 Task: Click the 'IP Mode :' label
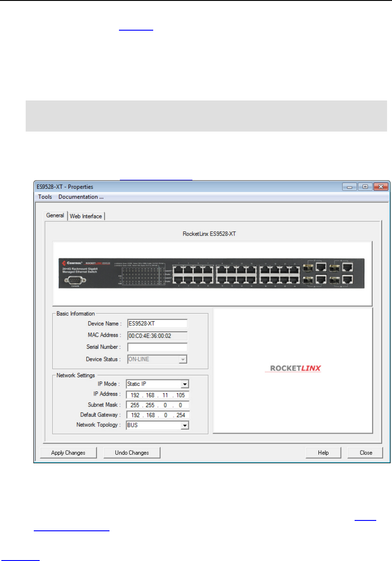tap(109, 384)
